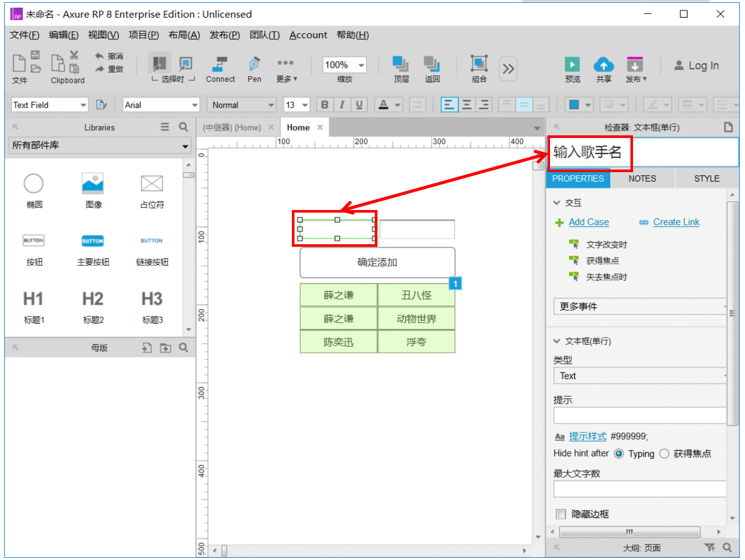Click the Group (组合) icon
The width and height of the screenshot is (745, 560).
click(479, 64)
